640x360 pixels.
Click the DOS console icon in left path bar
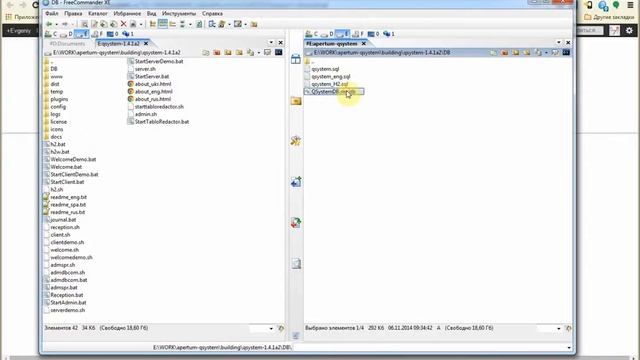tap(278, 52)
